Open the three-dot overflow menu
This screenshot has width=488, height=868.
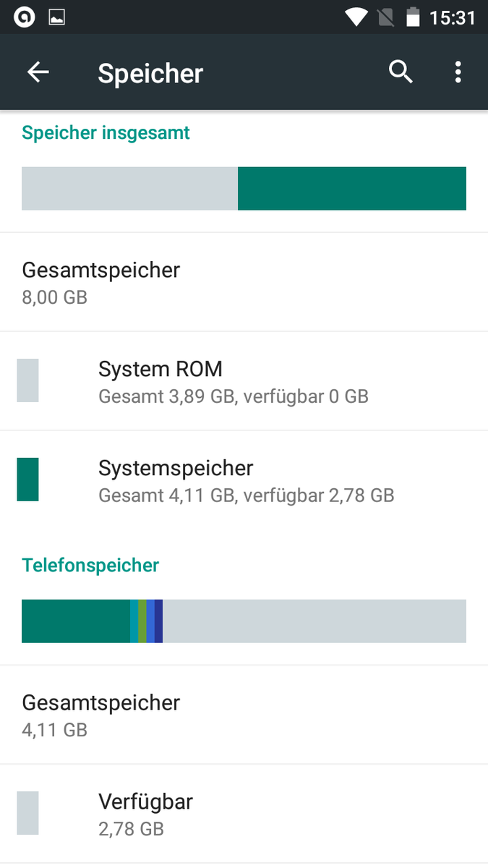pos(458,72)
